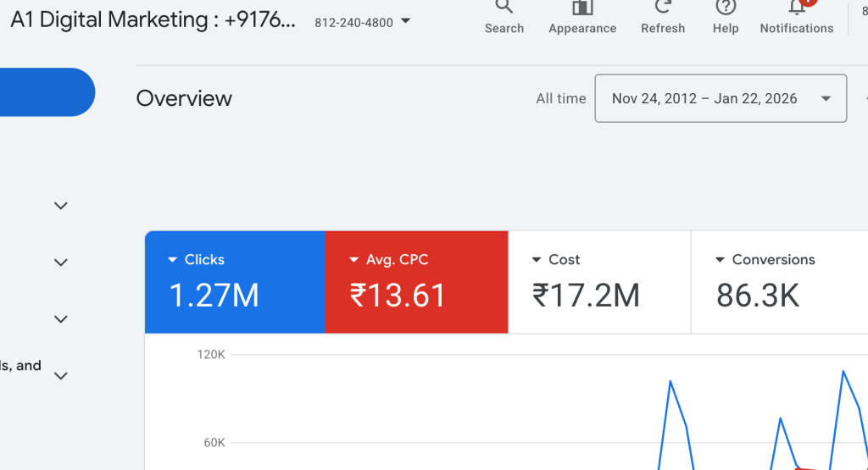Viewport: 868px width, 470px height.
Task: Open the Conversions metric selector dropdown
Action: coord(720,260)
